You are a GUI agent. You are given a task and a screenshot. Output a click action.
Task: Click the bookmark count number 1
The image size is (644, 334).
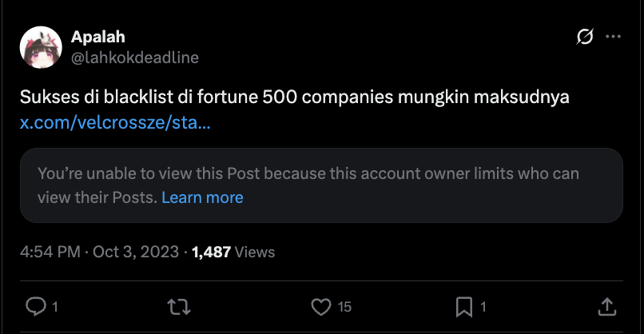[x=483, y=306]
